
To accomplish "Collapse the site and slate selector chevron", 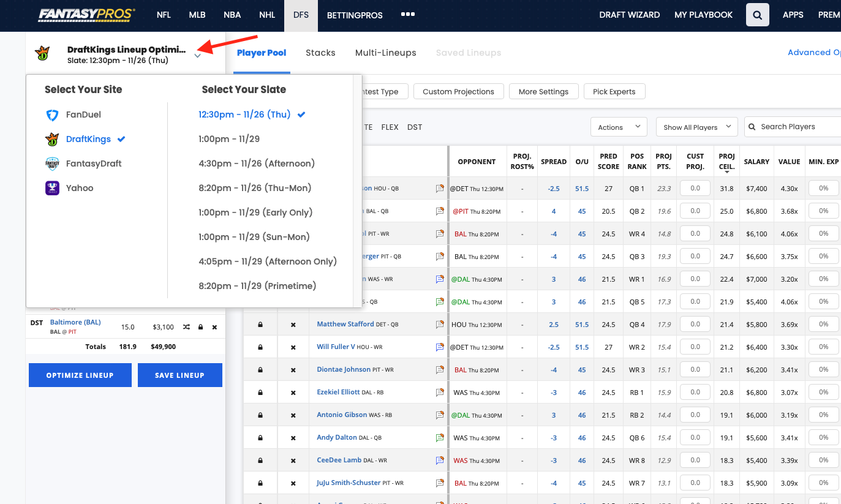I will tap(197, 56).
